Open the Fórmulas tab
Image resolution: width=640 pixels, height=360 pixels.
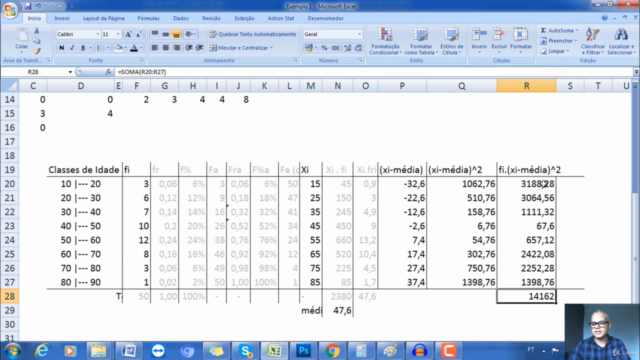tap(149, 18)
